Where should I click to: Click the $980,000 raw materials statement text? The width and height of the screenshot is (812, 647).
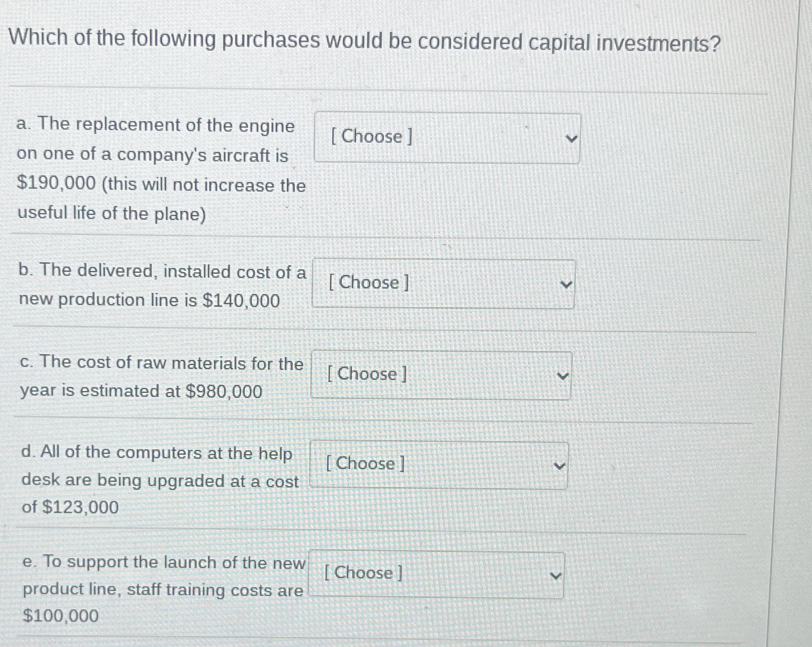pos(153,377)
